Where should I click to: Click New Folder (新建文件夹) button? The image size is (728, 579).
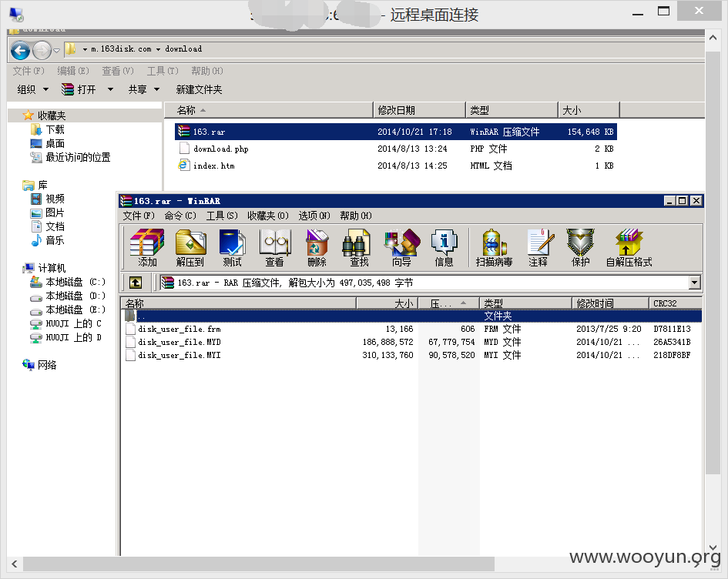(199, 89)
